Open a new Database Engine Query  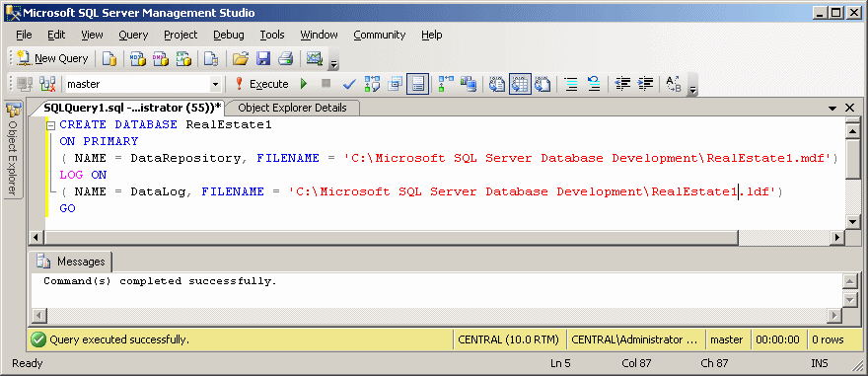109,58
